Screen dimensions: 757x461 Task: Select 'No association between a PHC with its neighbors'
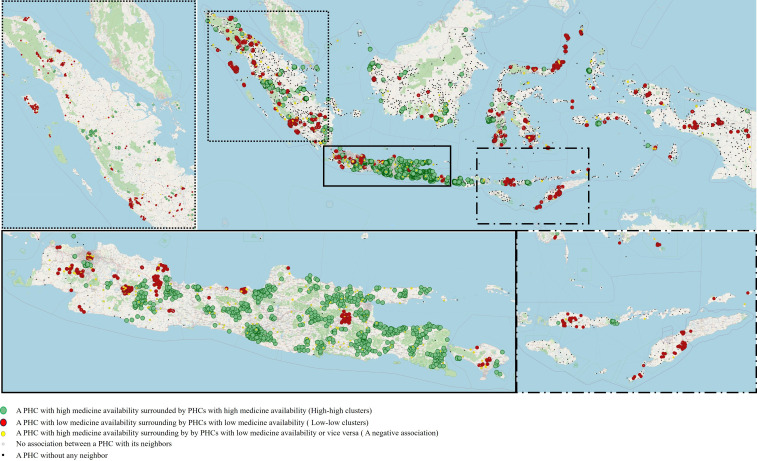point(94,444)
